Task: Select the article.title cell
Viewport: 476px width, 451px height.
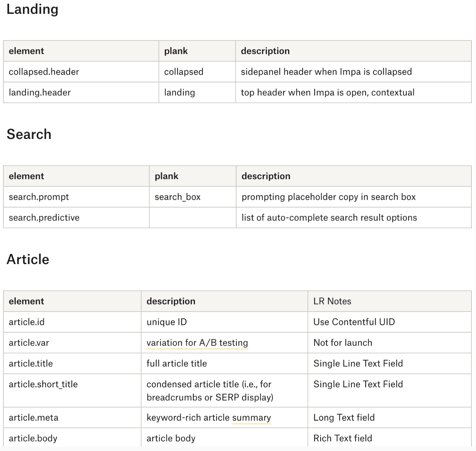Action: pyautogui.click(x=72, y=363)
